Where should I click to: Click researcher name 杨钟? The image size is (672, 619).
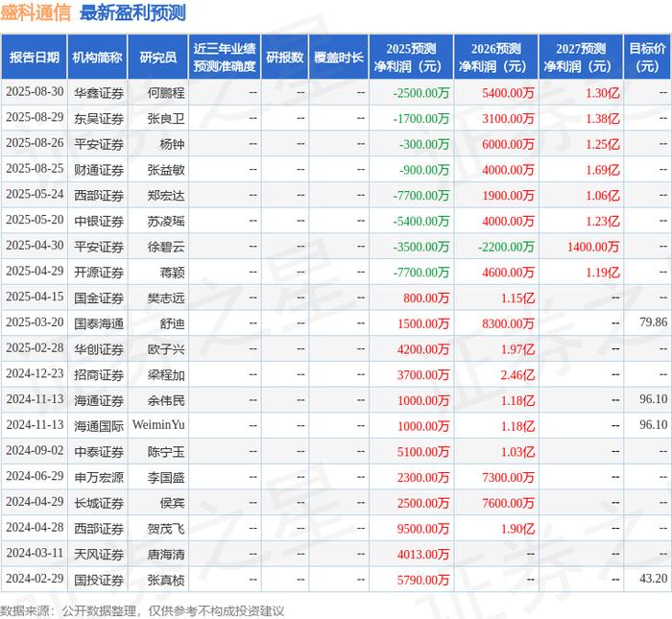172,144
